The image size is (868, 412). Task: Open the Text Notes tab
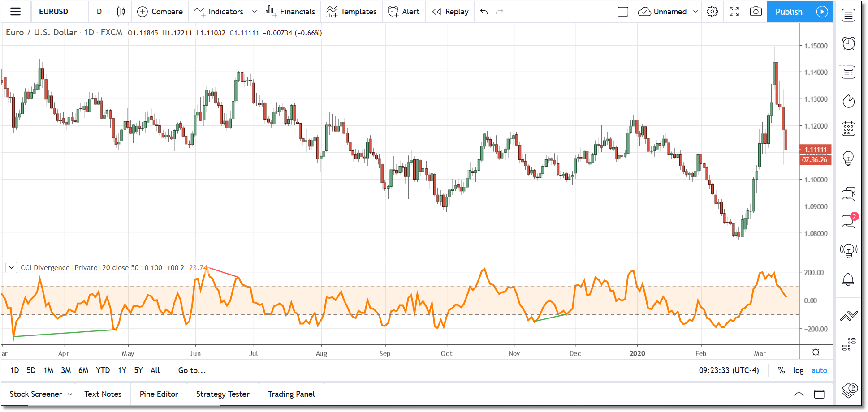[x=103, y=394]
